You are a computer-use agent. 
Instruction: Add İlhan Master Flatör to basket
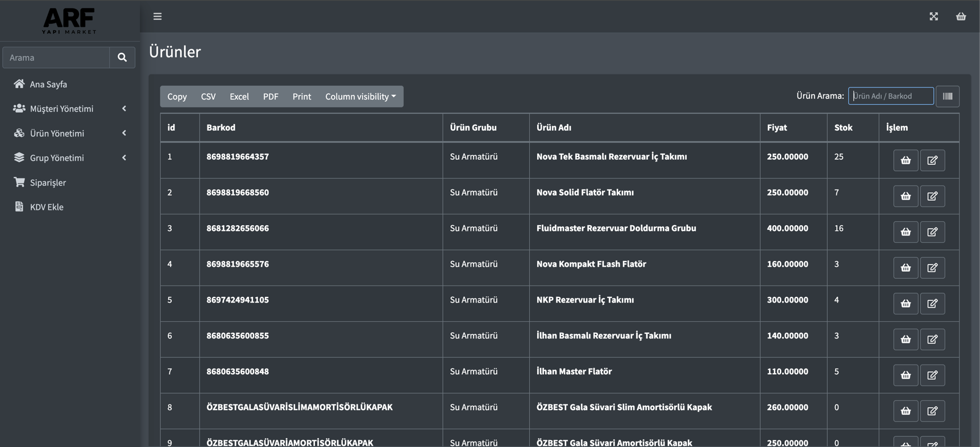pyautogui.click(x=906, y=375)
